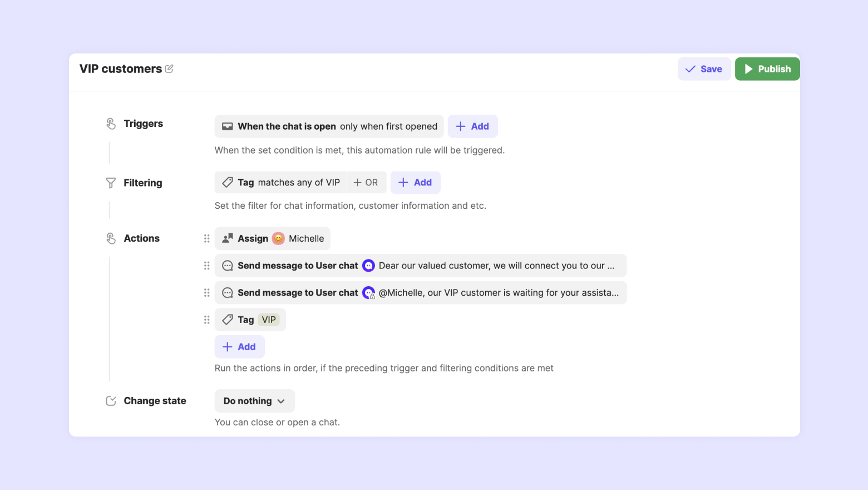Click drag handle of second Send message action
This screenshot has height=490, width=868.
pos(206,293)
